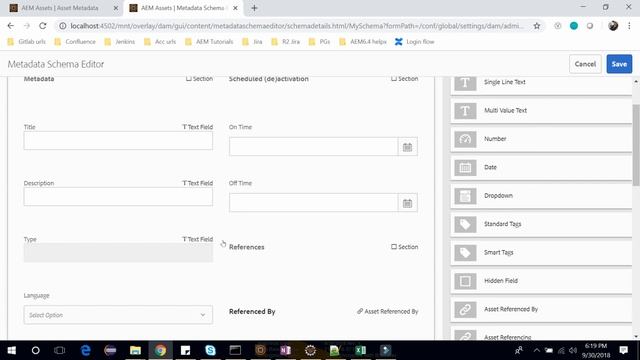Select the Asset Referenced By component icon
Screen dimensions: 640x360
(465, 309)
